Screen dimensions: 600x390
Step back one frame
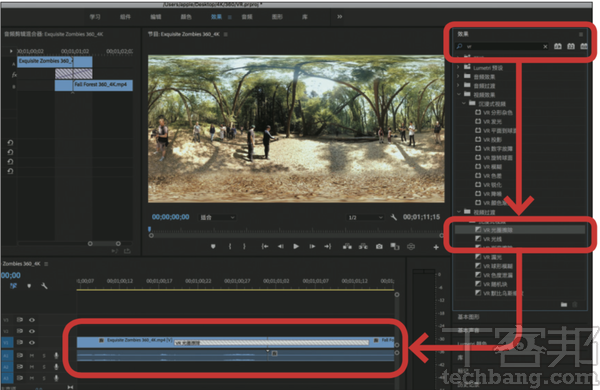pos(280,246)
